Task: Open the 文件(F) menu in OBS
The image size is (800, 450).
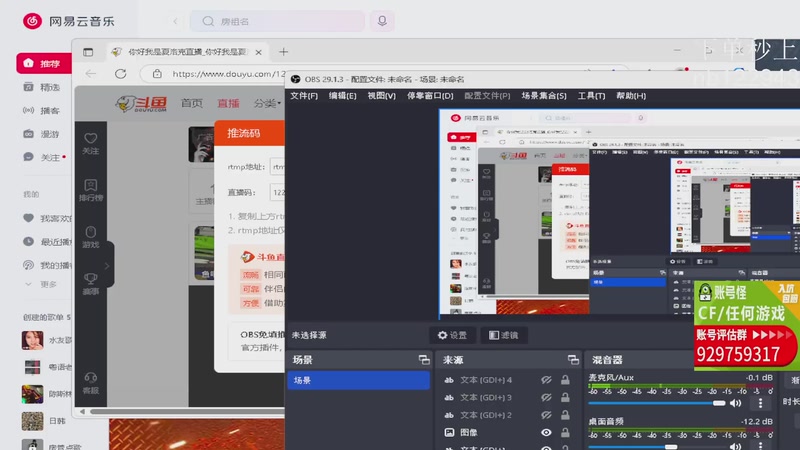Action: pos(304,96)
